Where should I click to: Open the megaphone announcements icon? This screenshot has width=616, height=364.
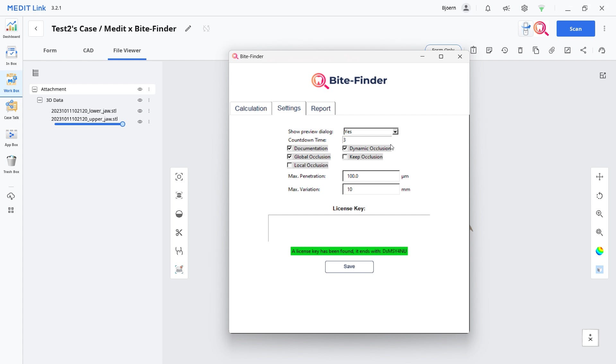point(506,8)
